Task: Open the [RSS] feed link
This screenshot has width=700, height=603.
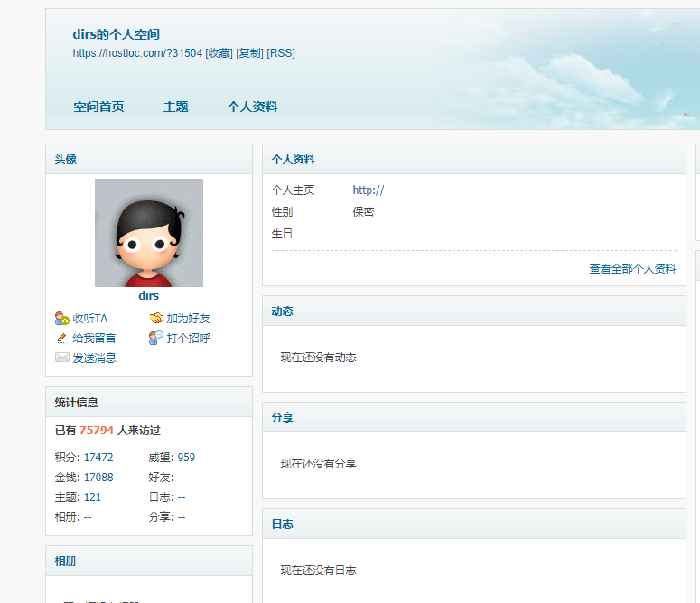Action: click(x=281, y=53)
